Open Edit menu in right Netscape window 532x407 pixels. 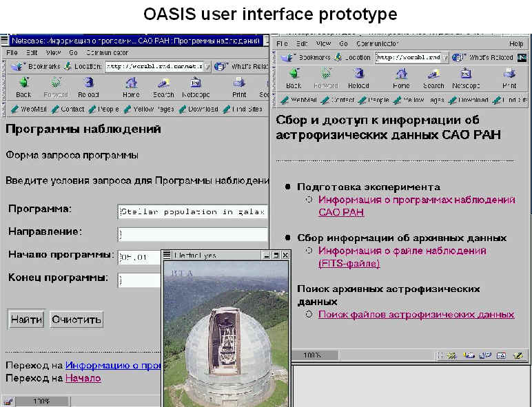(x=302, y=44)
